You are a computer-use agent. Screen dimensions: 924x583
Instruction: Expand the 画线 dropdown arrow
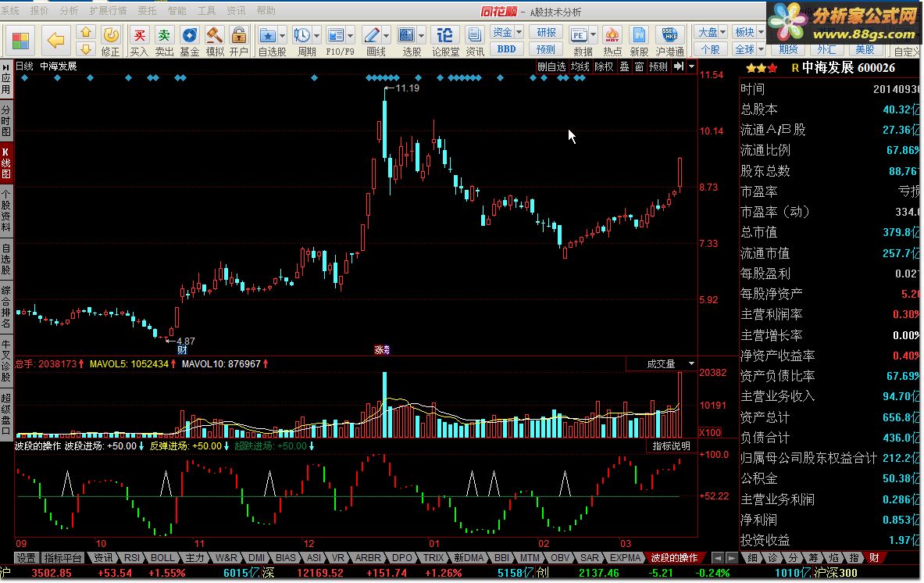point(387,35)
